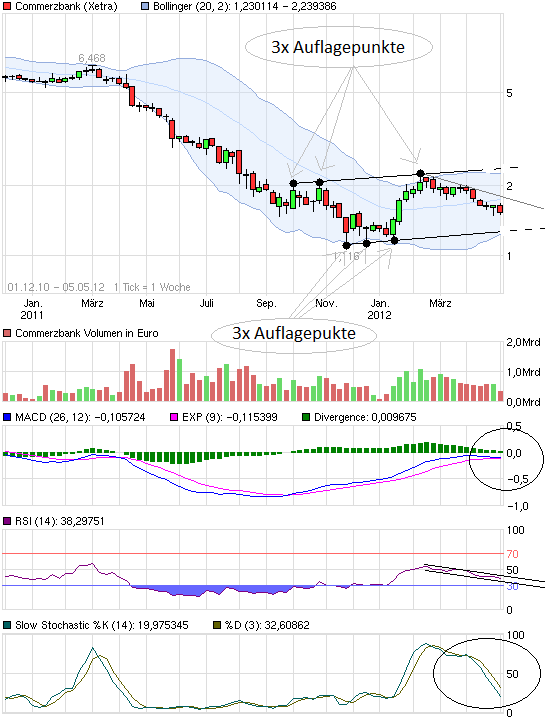This screenshot has width=545, height=722.
Task: Click the 2,0Mrd volume axis label
Action: click(523, 342)
